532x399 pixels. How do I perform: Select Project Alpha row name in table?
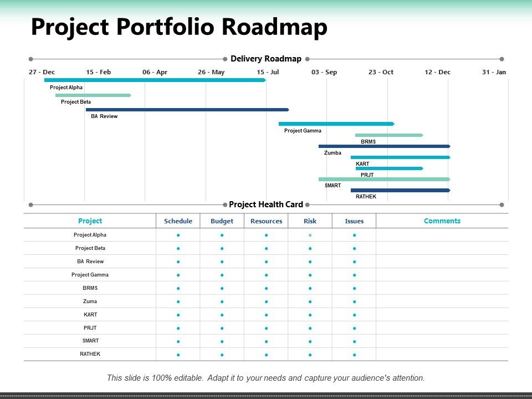pyautogui.click(x=90, y=235)
